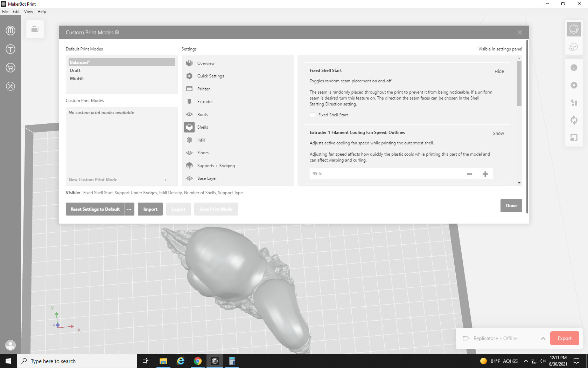
Task: Expand the Replicator+ printer selector
Action: [x=543, y=339]
